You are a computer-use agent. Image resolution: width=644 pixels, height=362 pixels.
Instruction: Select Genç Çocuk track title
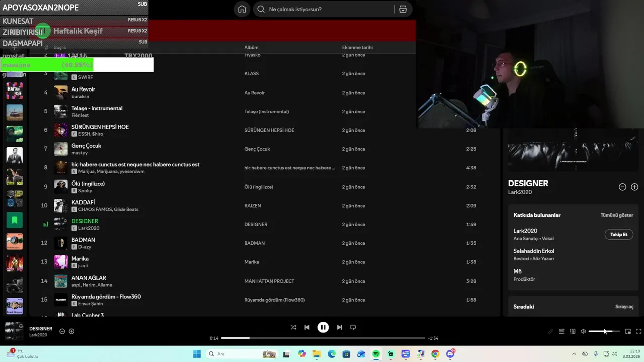(x=86, y=146)
